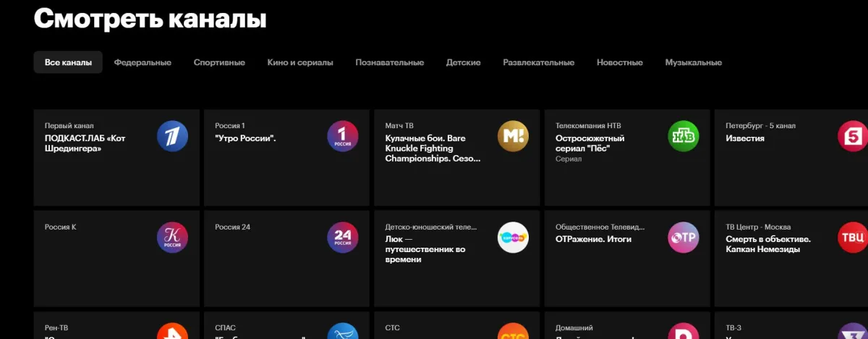
Task: Click the Домашний channel logo
Action: coord(684,331)
